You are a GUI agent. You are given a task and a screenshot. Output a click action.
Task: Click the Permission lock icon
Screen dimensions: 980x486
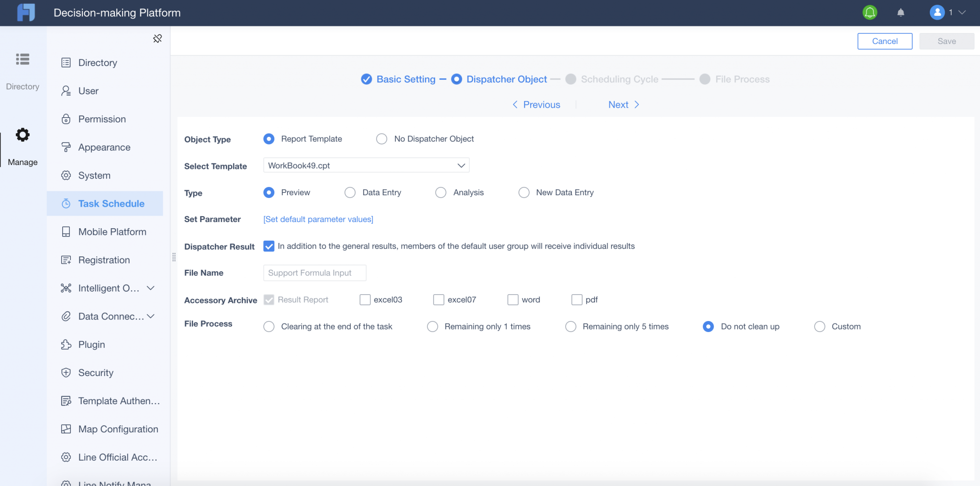click(x=66, y=119)
